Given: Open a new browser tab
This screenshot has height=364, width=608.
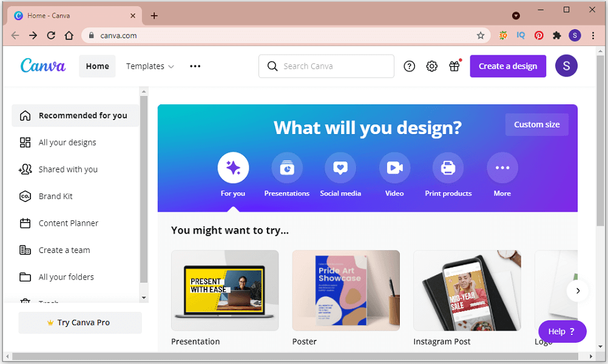Looking at the screenshot, I should [154, 16].
